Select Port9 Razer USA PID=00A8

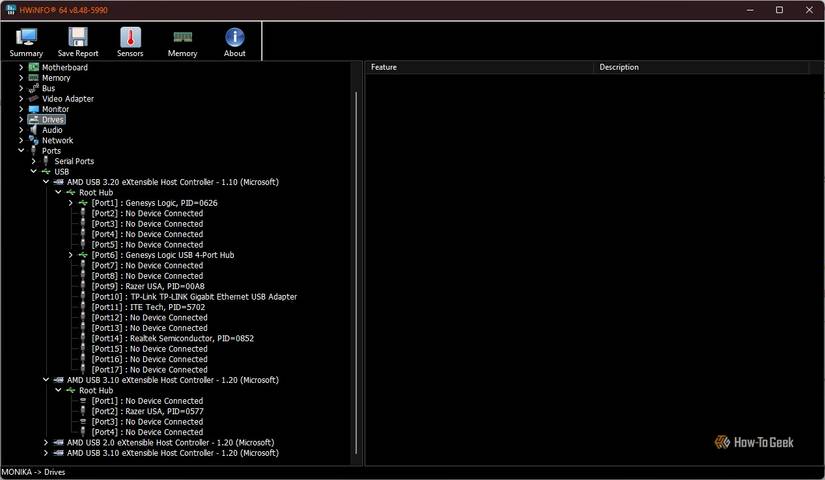pos(148,286)
